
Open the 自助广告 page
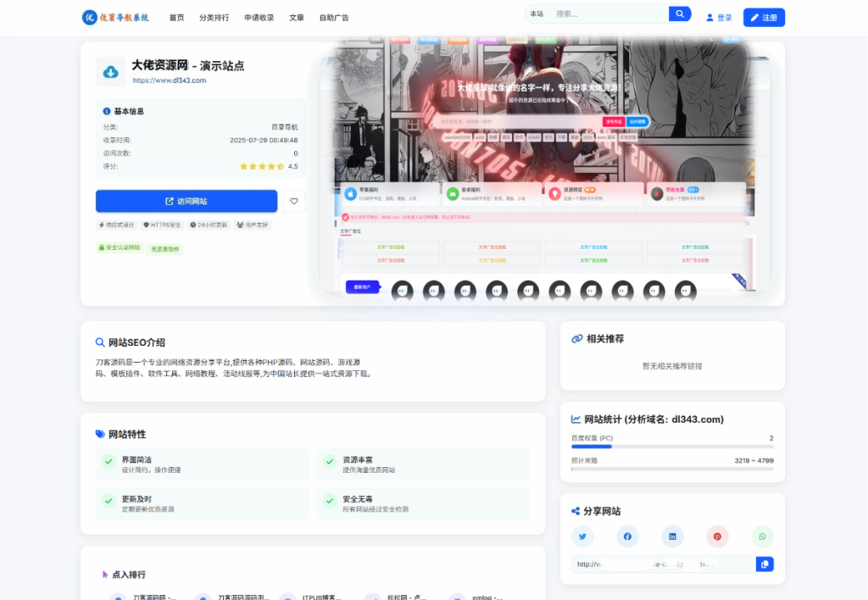pos(333,17)
